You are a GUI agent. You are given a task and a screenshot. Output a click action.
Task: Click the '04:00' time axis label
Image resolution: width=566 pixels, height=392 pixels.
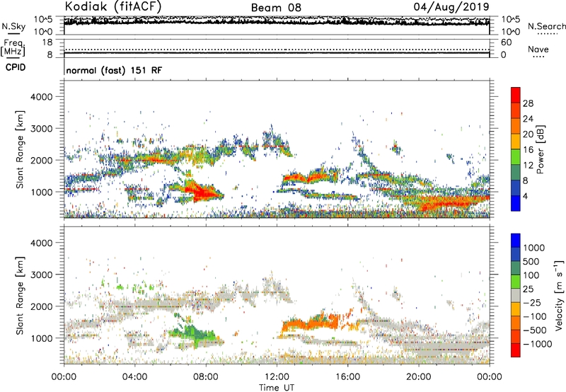point(134,377)
